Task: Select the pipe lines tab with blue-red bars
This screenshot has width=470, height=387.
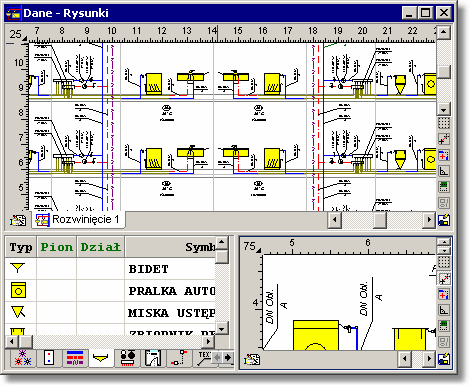Action: pos(75,358)
